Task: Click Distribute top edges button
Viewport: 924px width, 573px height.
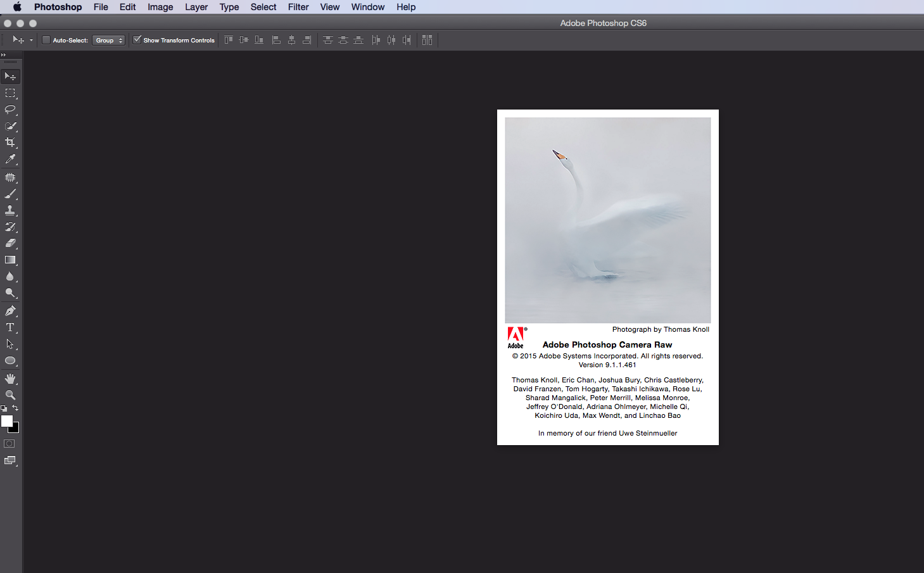Action: [327, 40]
